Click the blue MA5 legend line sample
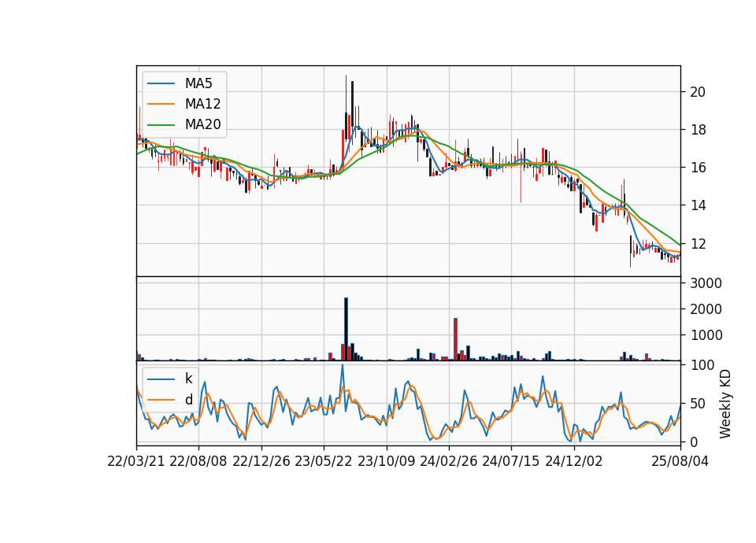This screenshot has width=756, height=543. tap(161, 83)
